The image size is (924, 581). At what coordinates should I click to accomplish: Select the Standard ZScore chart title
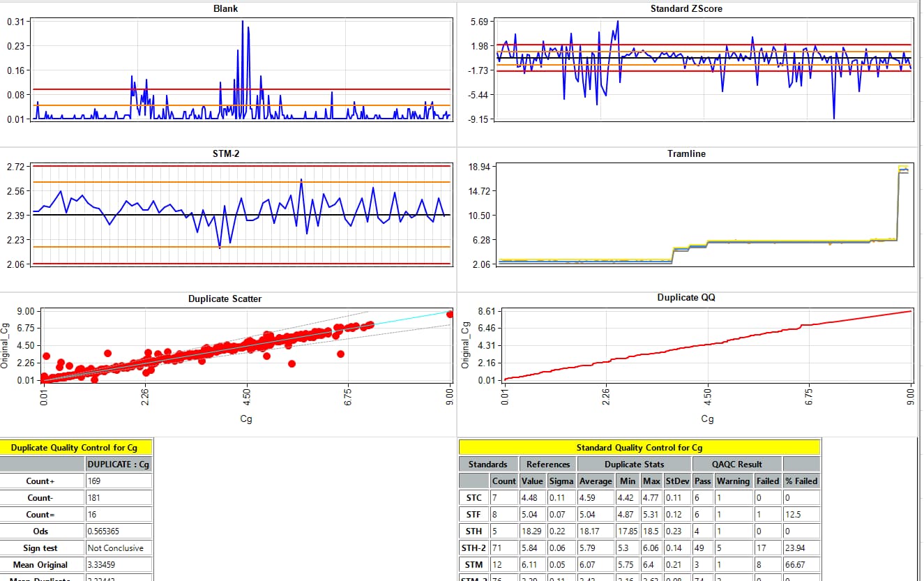coord(686,8)
